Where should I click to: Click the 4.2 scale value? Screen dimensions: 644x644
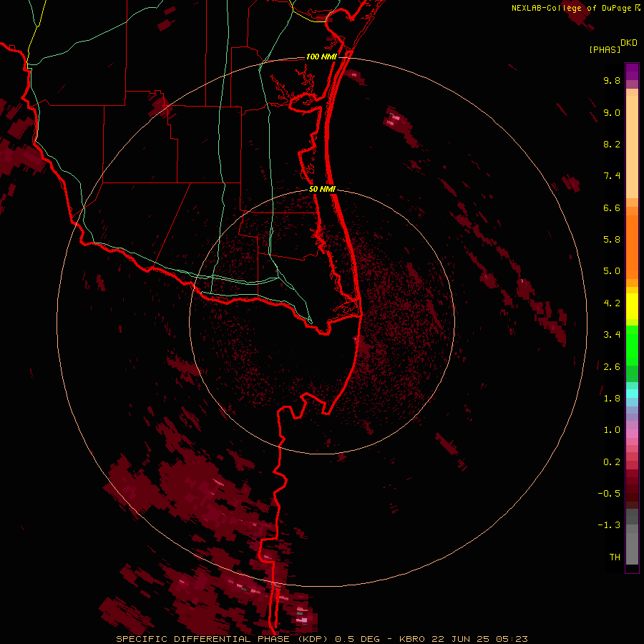(612, 303)
